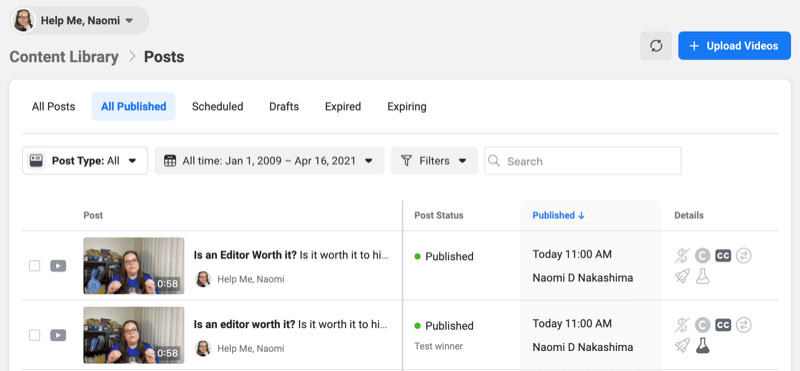
Task: Click the Search posts input field
Action: pyautogui.click(x=583, y=161)
